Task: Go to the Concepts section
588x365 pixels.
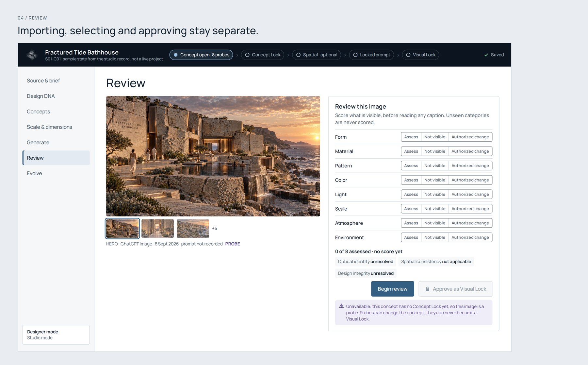Action: click(56, 112)
